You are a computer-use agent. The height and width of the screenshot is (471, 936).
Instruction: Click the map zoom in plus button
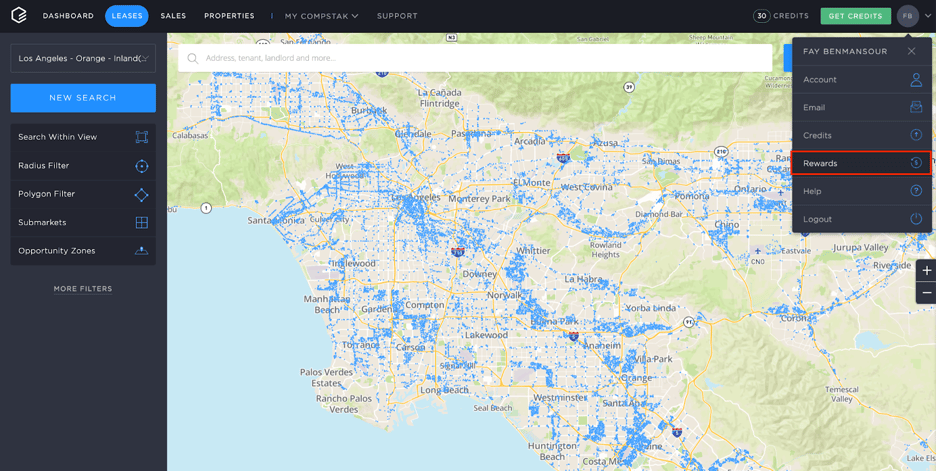point(926,271)
